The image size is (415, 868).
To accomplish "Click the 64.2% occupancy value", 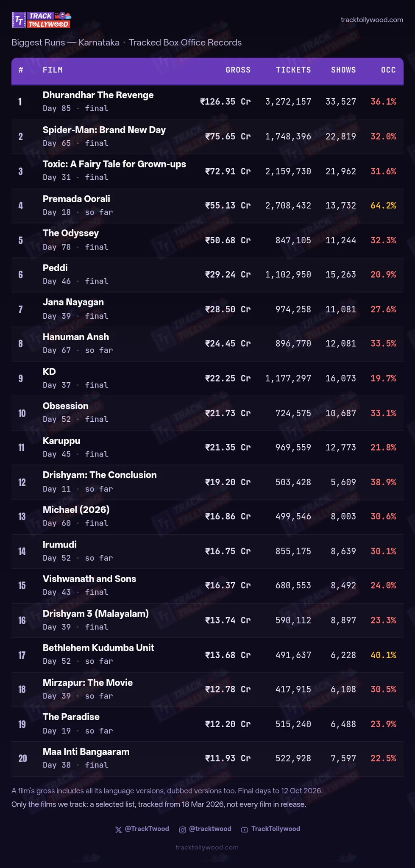I will [383, 206].
